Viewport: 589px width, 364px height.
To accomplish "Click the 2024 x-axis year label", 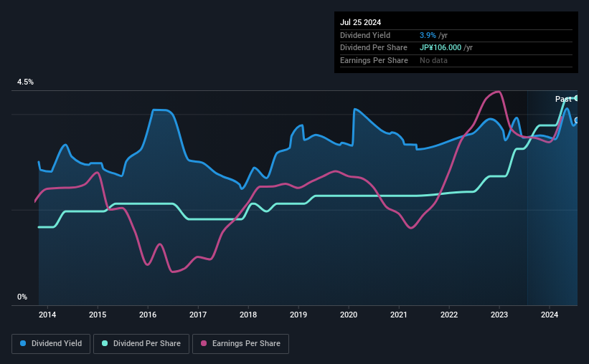I will coord(549,315).
